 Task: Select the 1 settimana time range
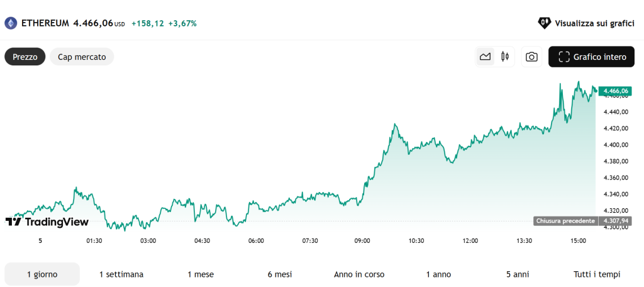(x=121, y=274)
